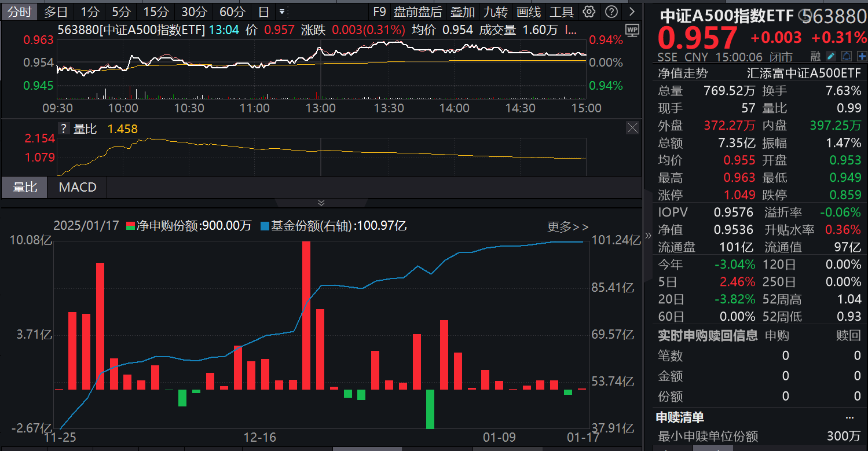
Task: Switch to the MACD indicator tab
Action: click(x=77, y=188)
